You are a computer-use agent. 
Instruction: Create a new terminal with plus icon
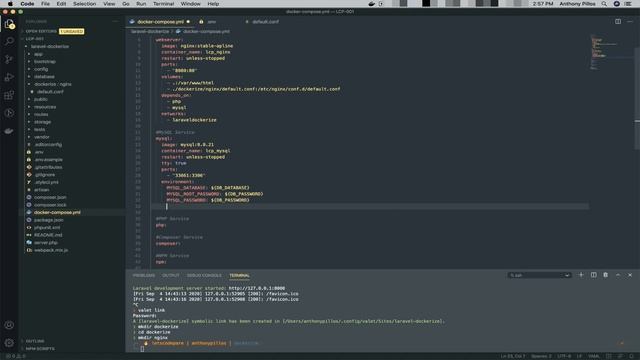(581, 275)
